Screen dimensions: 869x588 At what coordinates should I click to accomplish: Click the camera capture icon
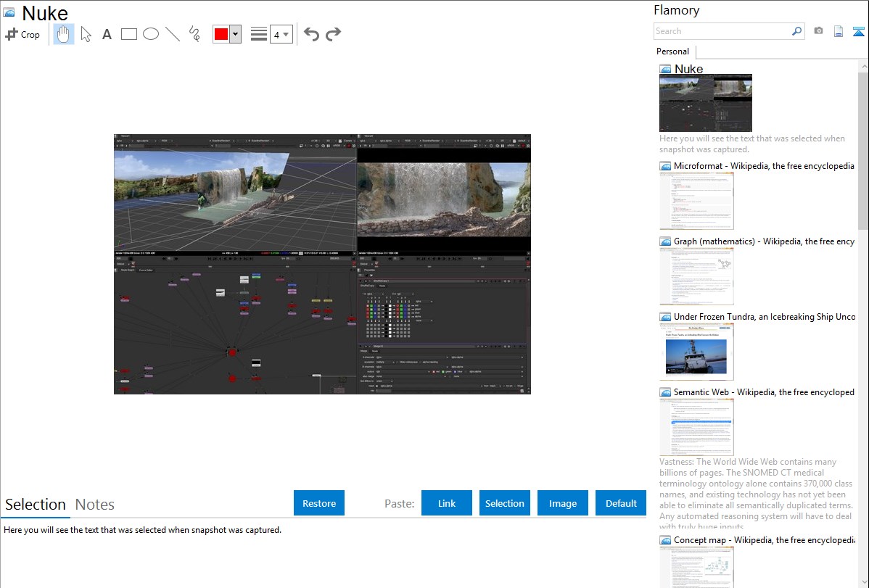point(818,31)
